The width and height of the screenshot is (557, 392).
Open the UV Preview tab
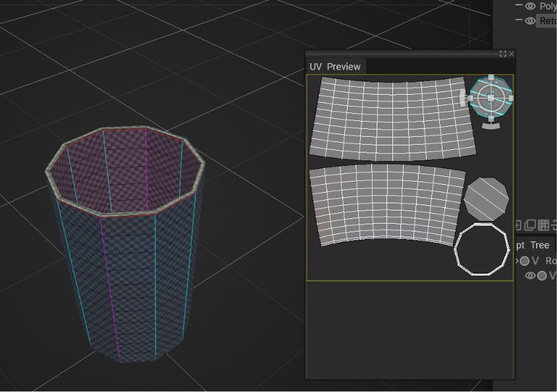click(x=335, y=66)
